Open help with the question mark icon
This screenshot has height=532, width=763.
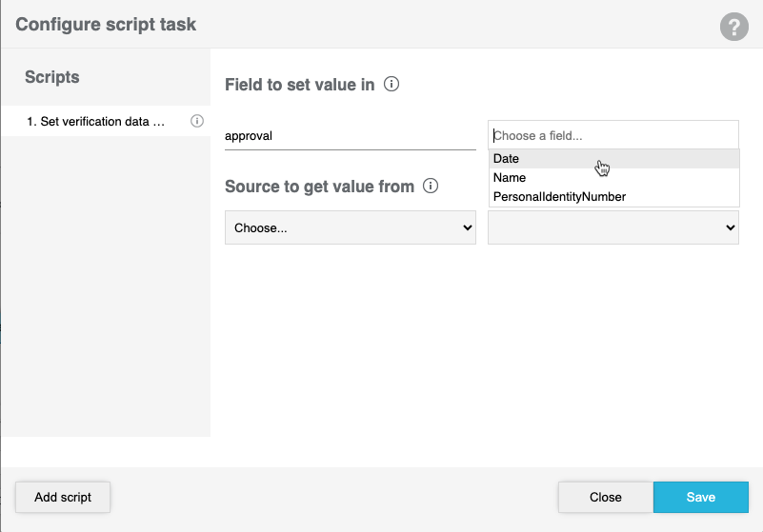(x=733, y=27)
